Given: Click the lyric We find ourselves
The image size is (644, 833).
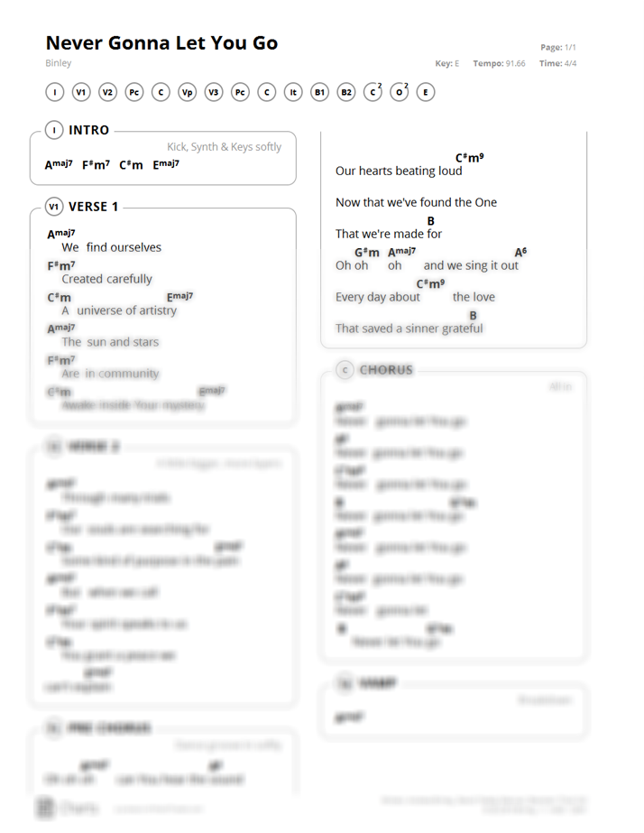Looking at the screenshot, I should [112, 247].
